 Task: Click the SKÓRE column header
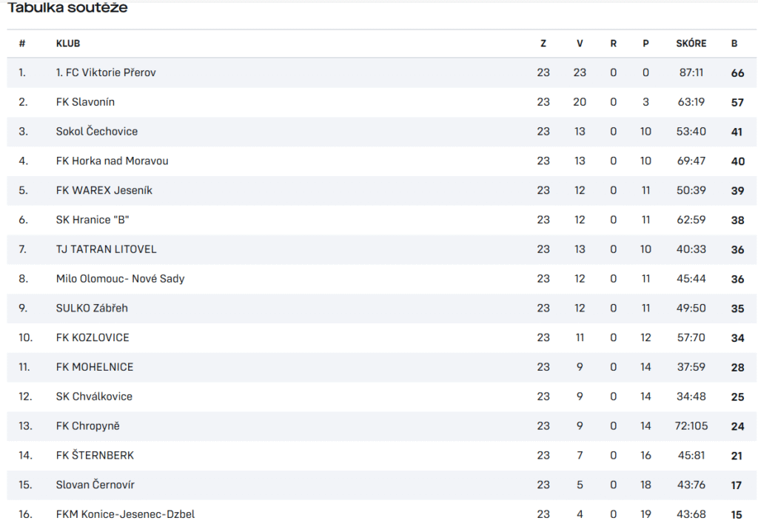point(691,44)
